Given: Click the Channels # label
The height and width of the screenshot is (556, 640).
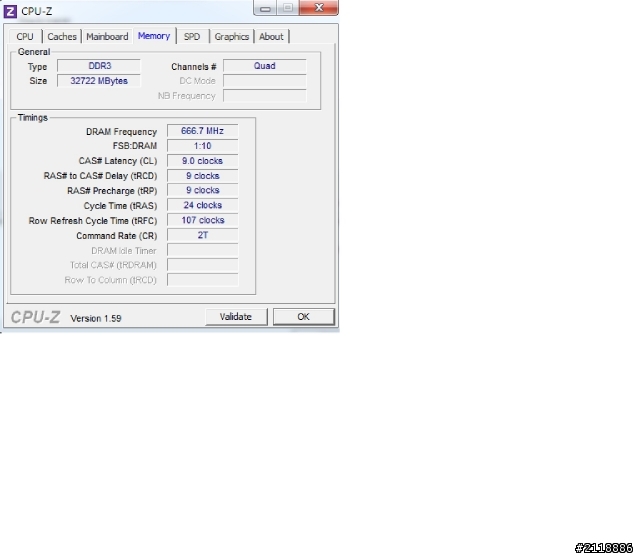Looking at the screenshot, I should (193, 67).
